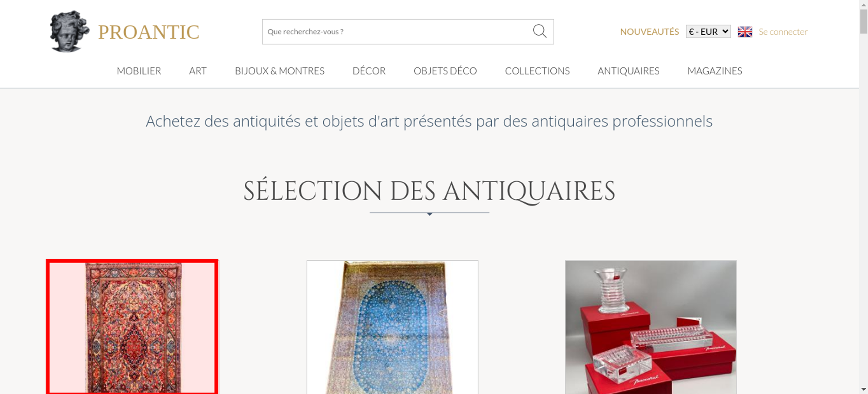Click the NOUVEAUTÉS link

coord(649,32)
